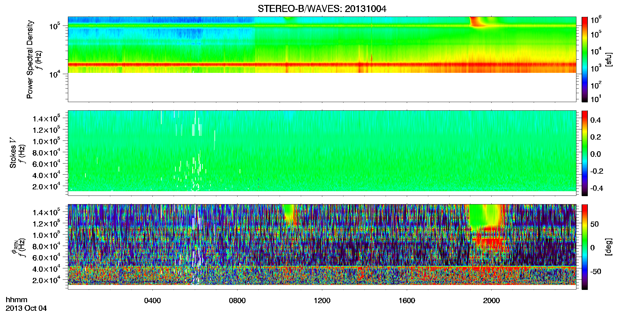Image resolution: width=644 pixels, height=332 pixels.
Task: Click the 1.4×10⁵ tick of the Stokes V panel
Action: (x=46, y=119)
